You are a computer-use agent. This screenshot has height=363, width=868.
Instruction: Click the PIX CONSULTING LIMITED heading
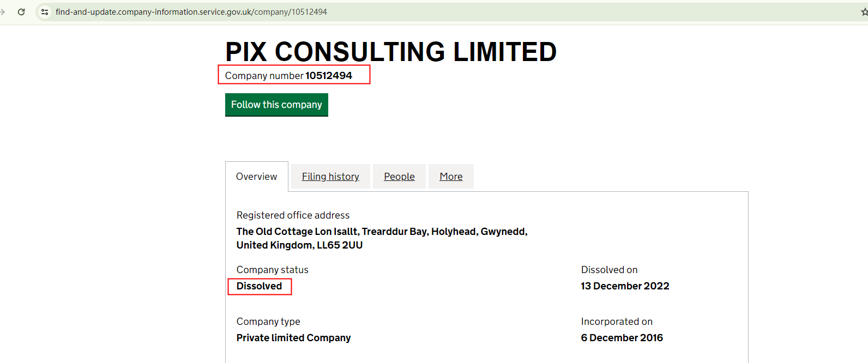click(x=390, y=52)
